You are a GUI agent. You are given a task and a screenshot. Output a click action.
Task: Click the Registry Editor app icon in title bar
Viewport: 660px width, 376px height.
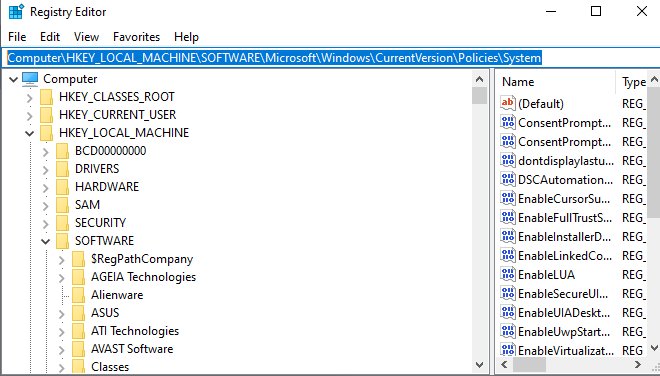pyautogui.click(x=16, y=11)
